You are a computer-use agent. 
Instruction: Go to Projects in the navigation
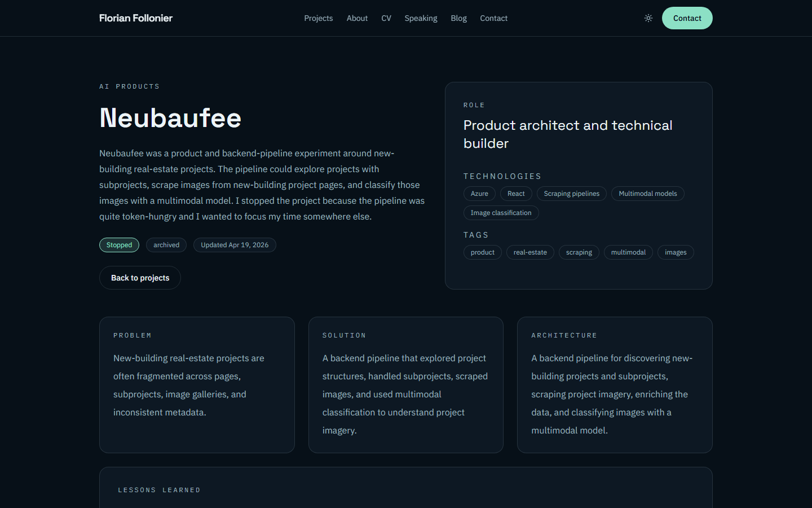(x=319, y=18)
